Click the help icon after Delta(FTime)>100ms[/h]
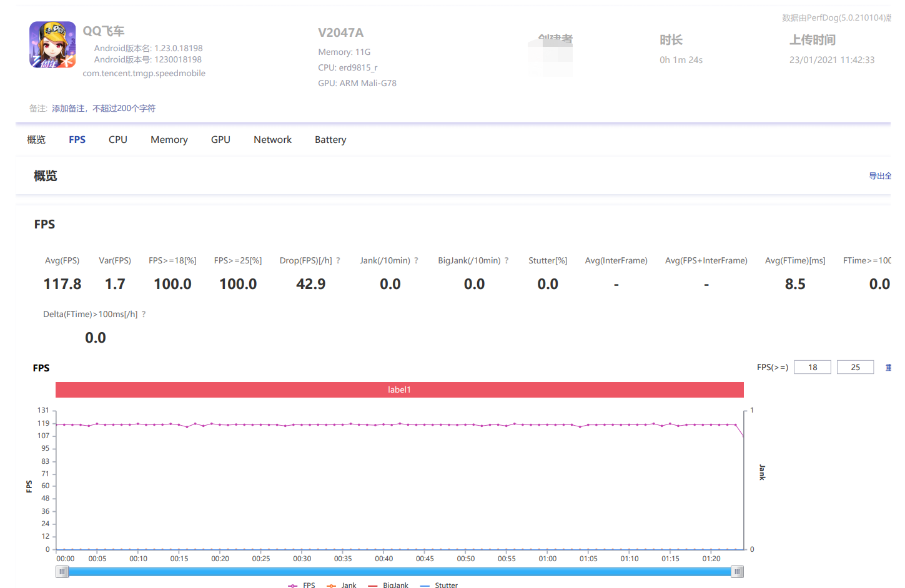Viewport: 905px width, 588px height. [144, 315]
